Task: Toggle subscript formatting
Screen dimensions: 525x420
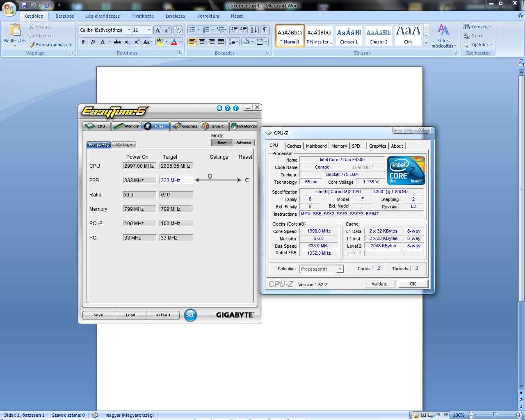Action: 127,42
